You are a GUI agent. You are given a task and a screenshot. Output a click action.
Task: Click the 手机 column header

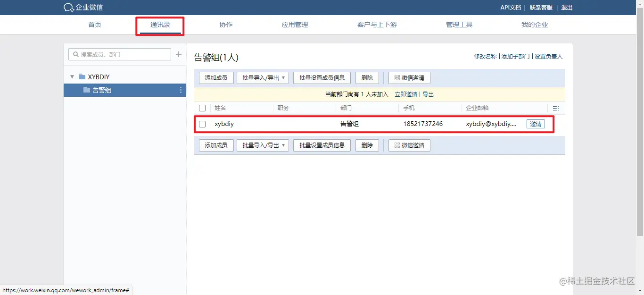(x=409, y=108)
